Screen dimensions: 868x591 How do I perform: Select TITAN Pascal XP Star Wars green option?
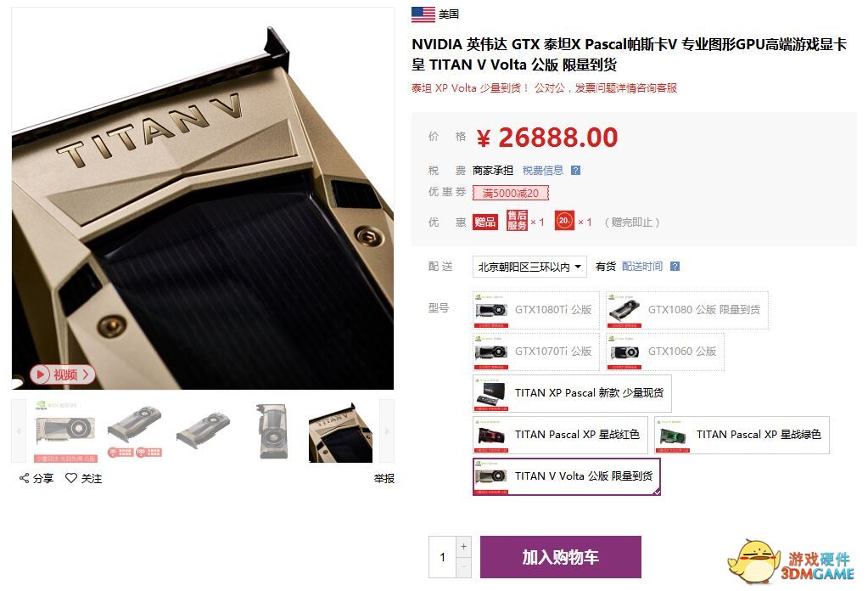click(x=742, y=435)
